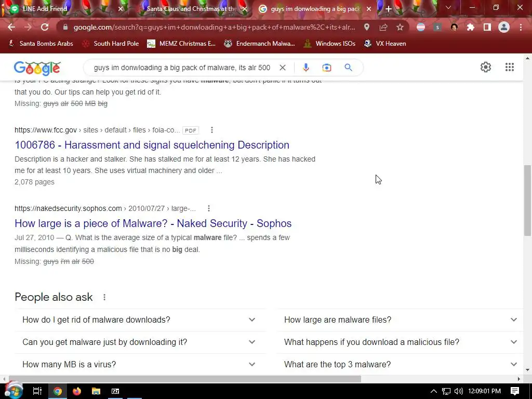The image size is (532, 399).
Task: Click the address bar URL
Action: click(x=215, y=27)
